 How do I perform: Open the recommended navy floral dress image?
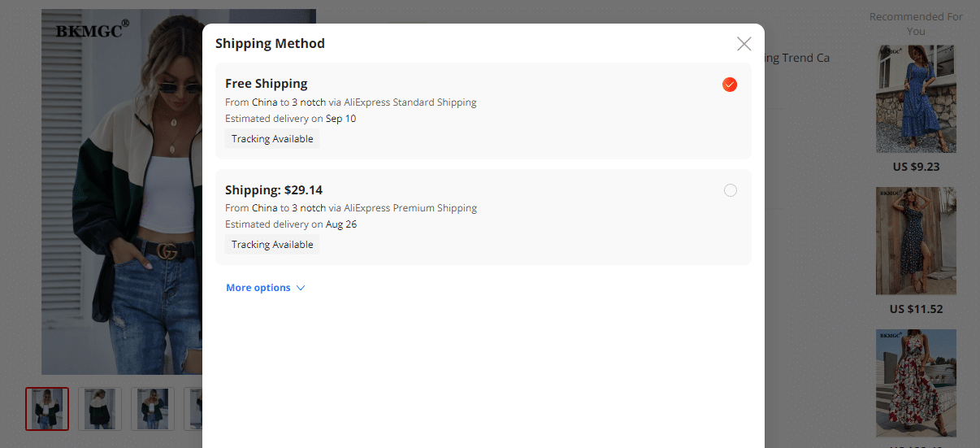(x=916, y=241)
